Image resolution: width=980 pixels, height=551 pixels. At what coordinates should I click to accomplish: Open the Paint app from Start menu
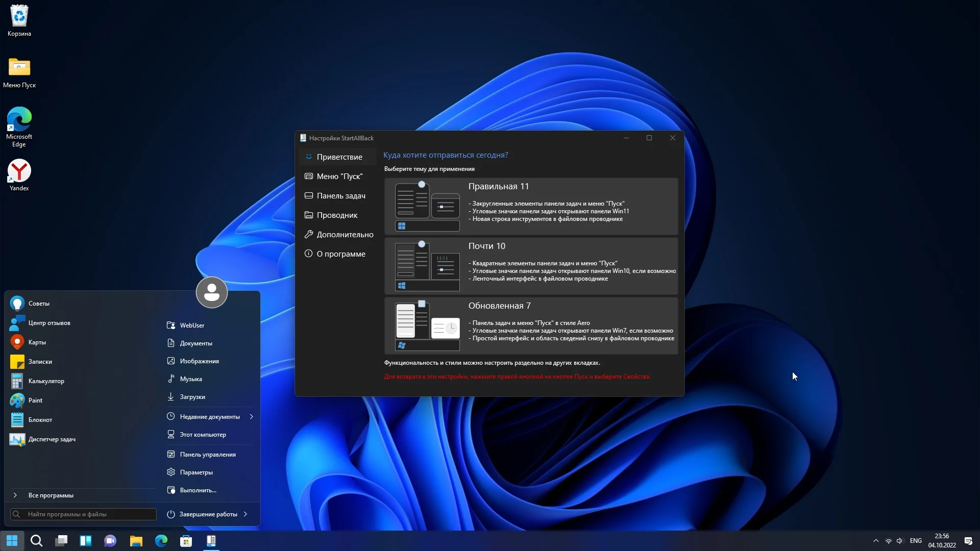click(x=35, y=400)
